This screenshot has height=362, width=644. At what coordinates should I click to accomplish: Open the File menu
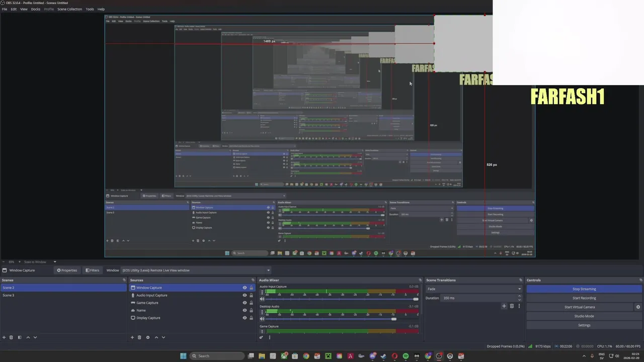[x=5, y=9]
